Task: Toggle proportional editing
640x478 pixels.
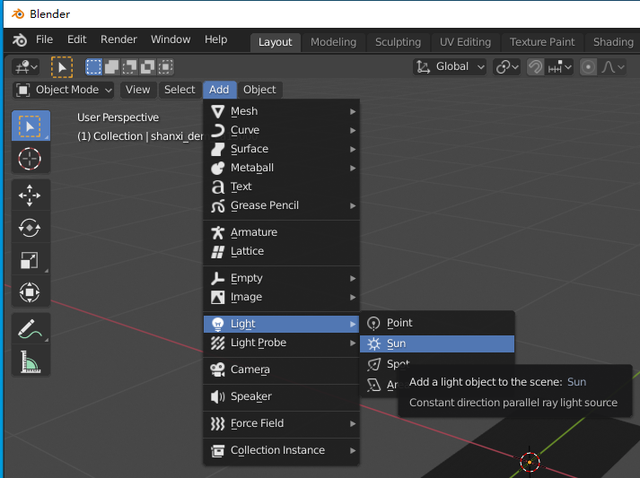Action: [588, 67]
